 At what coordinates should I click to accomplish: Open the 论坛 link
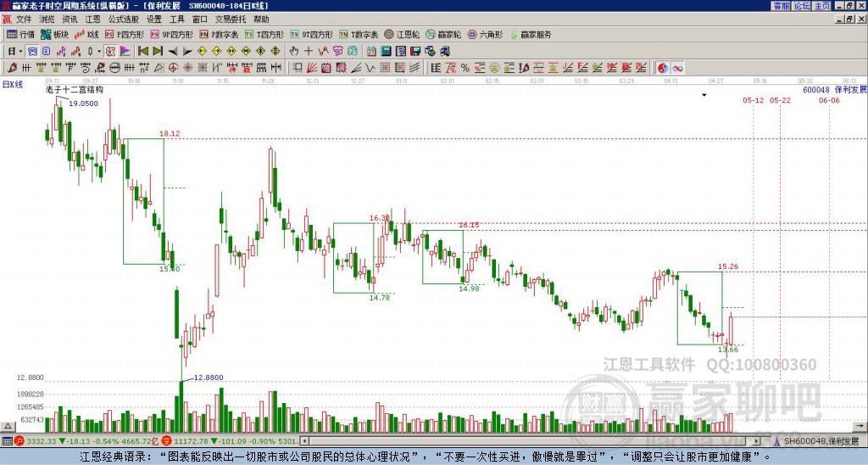[x=802, y=6]
